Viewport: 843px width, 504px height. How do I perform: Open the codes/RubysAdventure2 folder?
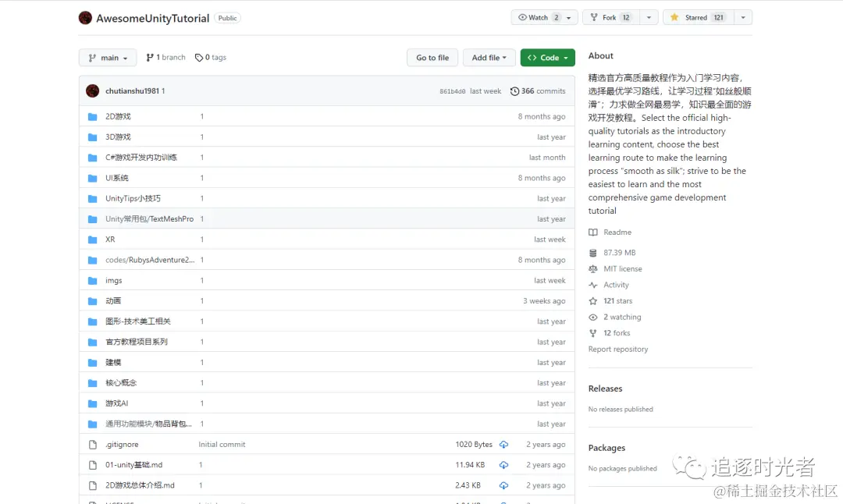pyautogui.click(x=150, y=260)
